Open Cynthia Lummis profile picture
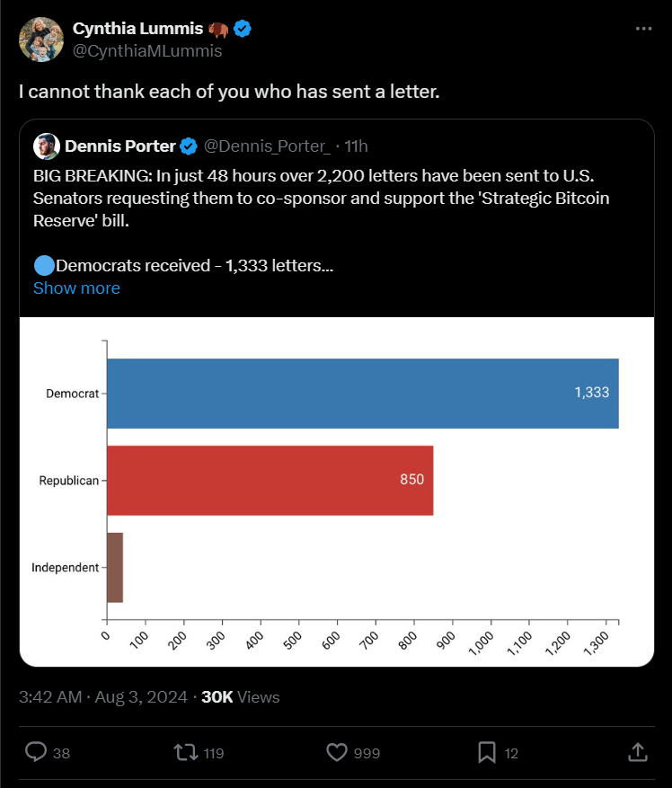The width and height of the screenshot is (672, 788). tap(41, 40)
